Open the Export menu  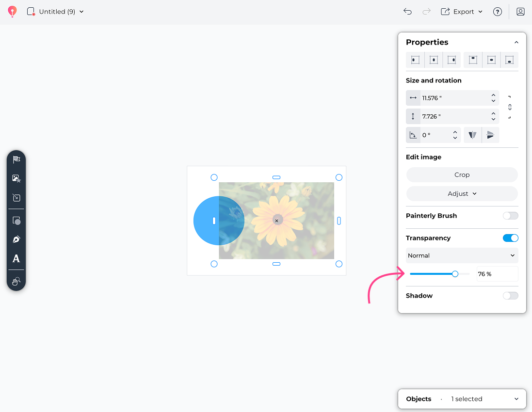click(461, 12)
